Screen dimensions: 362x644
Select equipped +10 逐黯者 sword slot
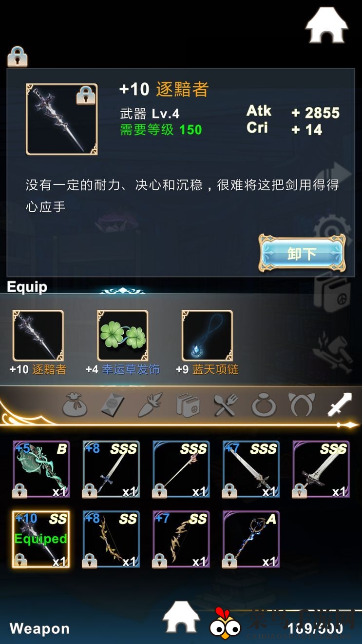pos(38,336)
